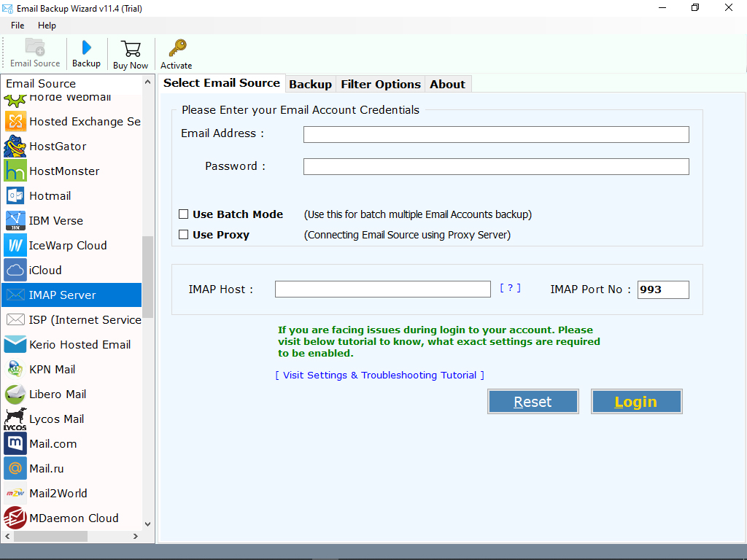Open Visit Settings & Troubleshooting Tutorial link

379,376
